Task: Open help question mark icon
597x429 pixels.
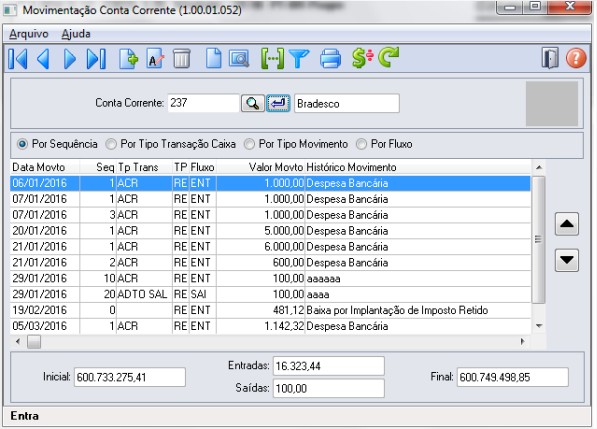Action: point(576,58)
